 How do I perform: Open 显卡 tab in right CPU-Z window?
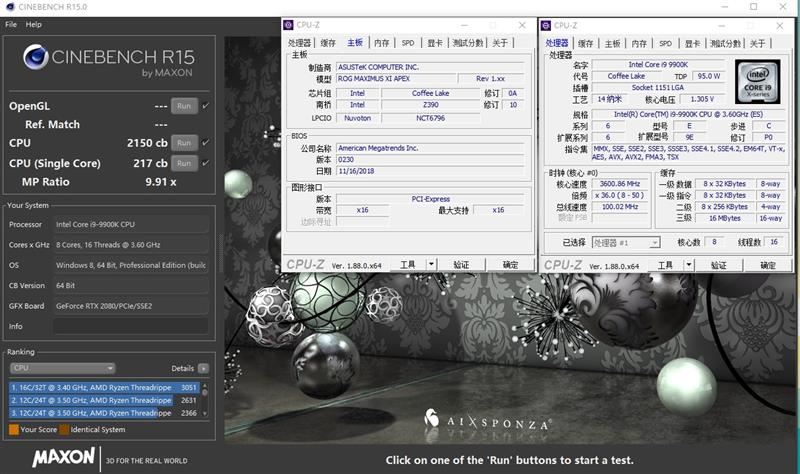[692, 43]
